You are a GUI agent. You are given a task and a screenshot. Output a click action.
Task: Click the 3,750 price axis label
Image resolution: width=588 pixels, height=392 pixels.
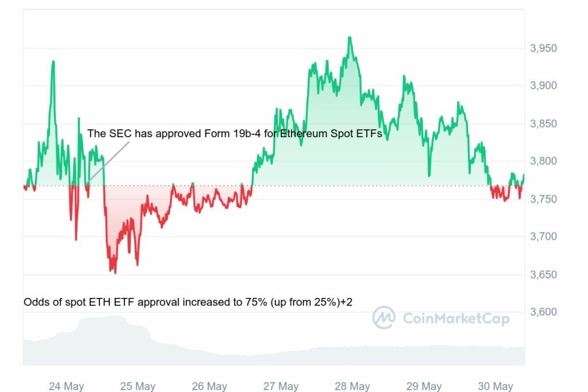(x=543, y=199)
